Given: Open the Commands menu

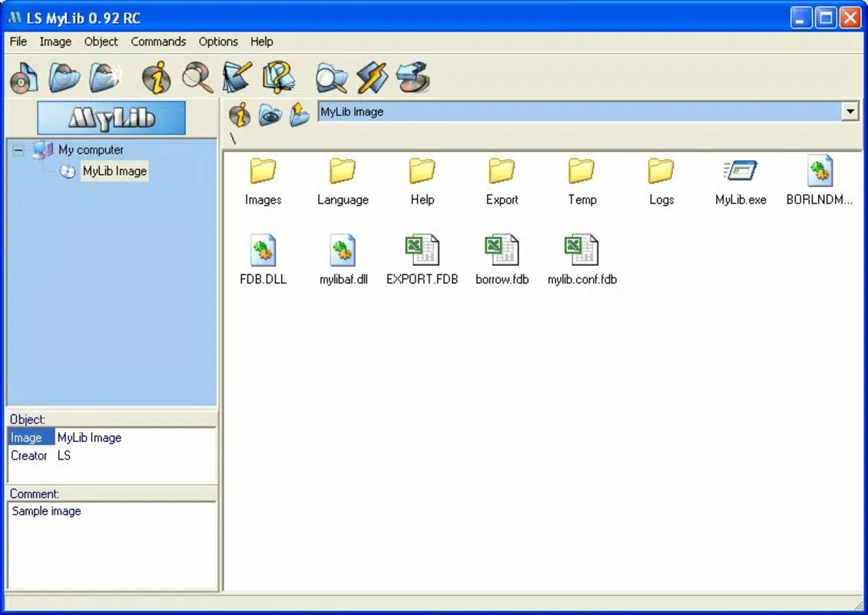Looking at the screenshot, I should click(158, 42).
